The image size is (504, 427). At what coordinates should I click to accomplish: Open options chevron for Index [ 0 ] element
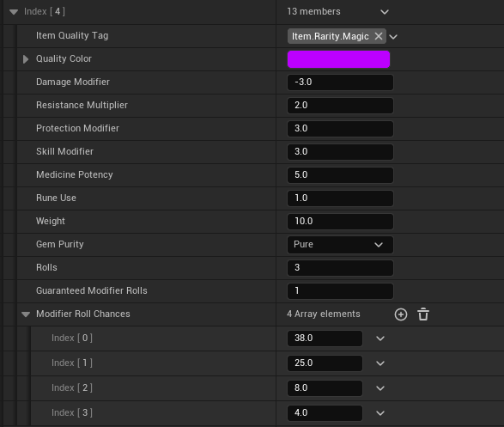pyautogui.click(x=380, y=339)
